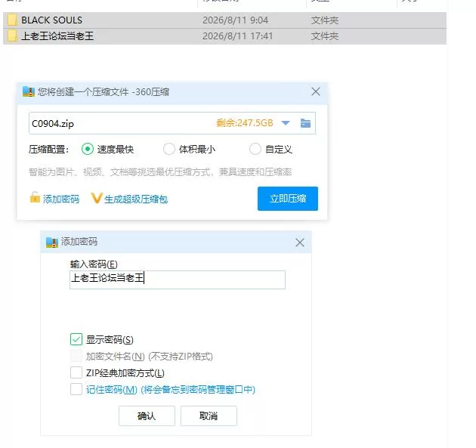Screen dimensions: 476x448
Task: Select the 速度最快 radio button
Action: (x=88, y=149)
